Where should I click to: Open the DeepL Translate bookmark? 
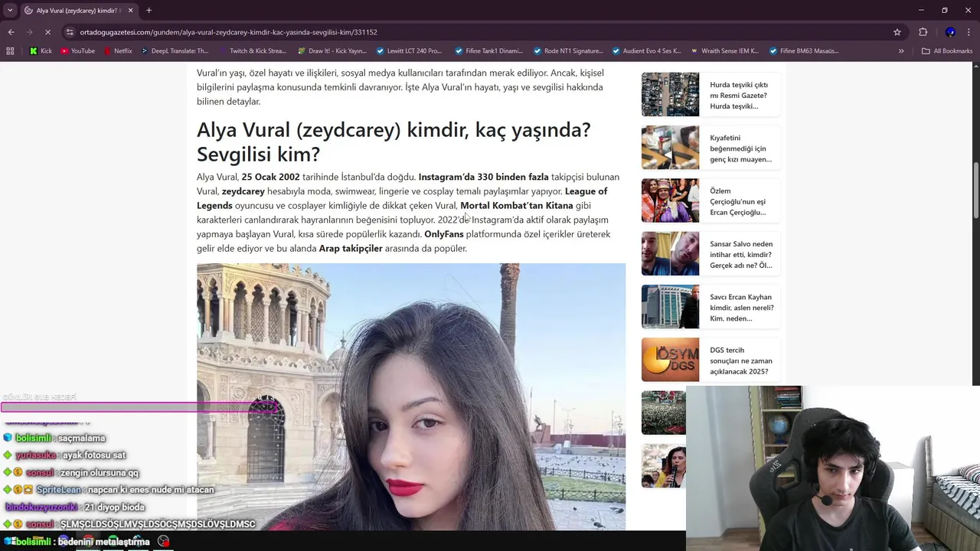(x=174, y=51)
